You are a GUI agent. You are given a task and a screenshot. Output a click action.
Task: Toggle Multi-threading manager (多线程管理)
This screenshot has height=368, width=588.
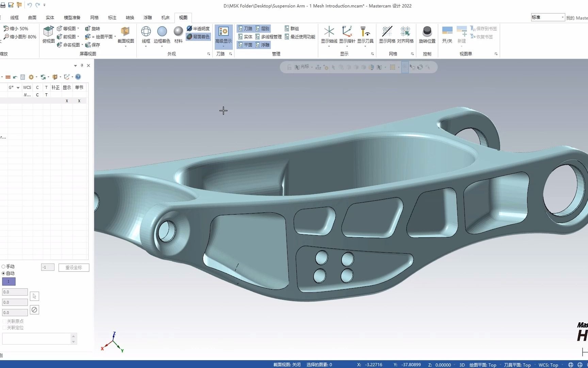[268, 36]
